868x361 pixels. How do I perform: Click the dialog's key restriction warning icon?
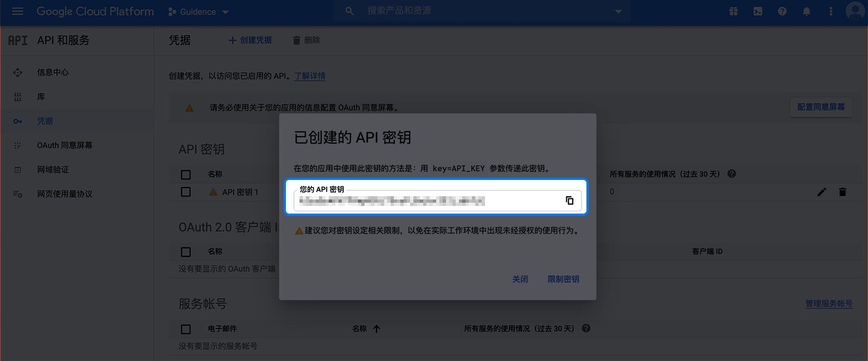tap(299, 231)
